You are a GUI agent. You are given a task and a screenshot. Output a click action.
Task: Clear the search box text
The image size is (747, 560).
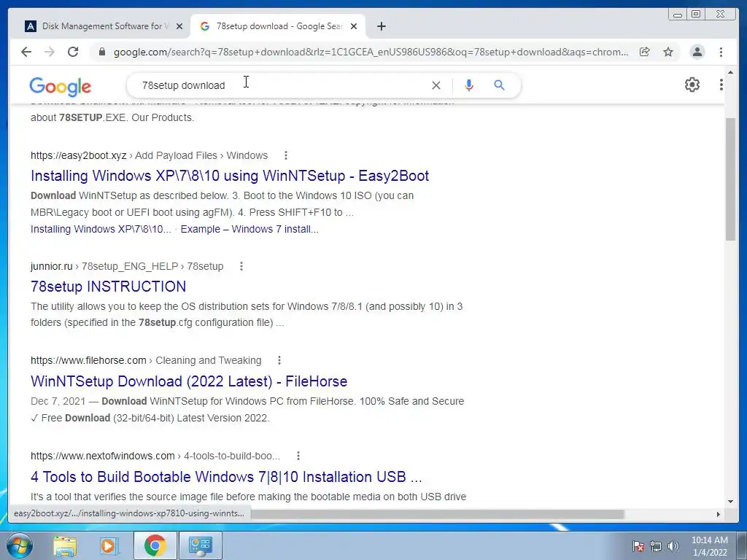(x=436, y=85)
